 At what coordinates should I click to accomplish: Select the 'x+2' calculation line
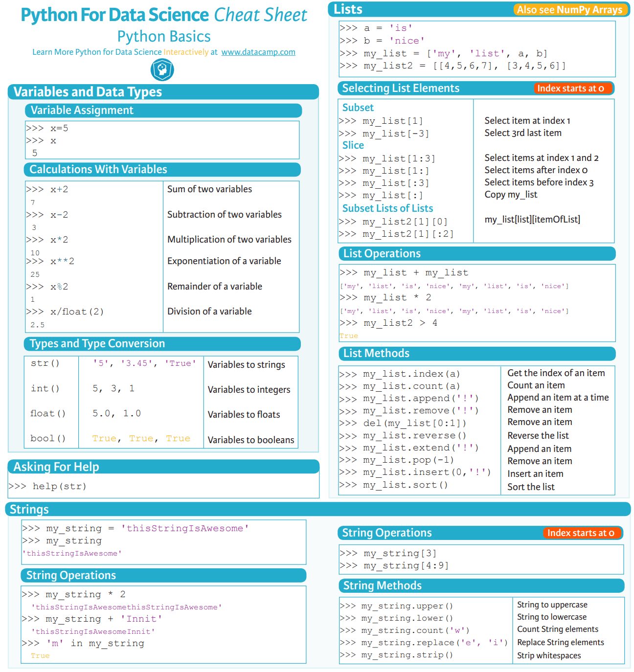pos(47,189)
